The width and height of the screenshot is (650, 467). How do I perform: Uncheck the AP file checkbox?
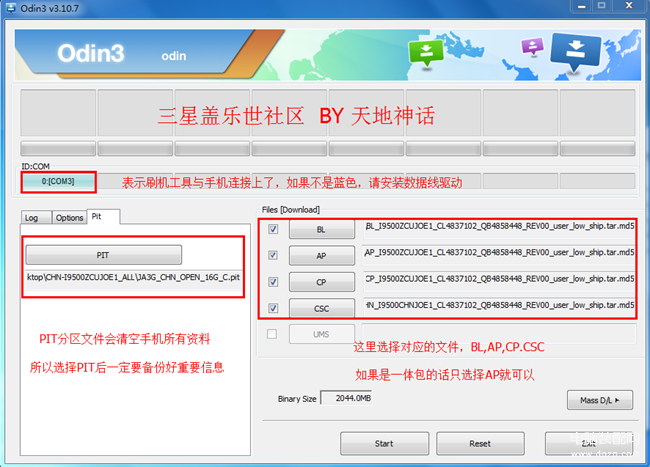(x=273, y=255)
